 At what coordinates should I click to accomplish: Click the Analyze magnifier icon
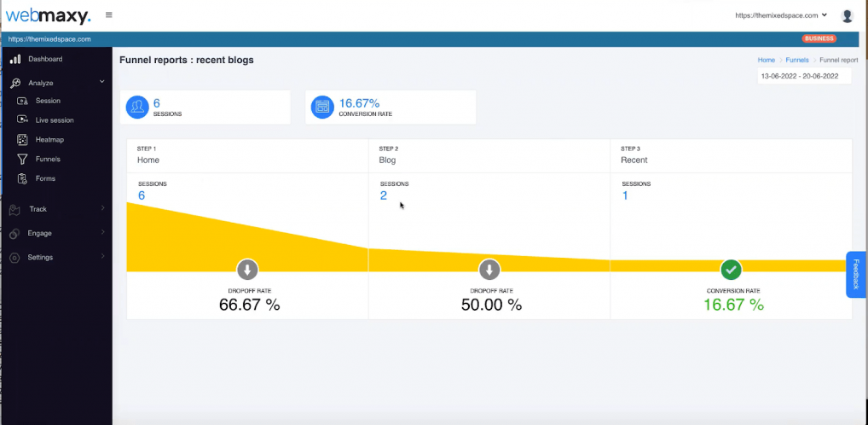pyautogui.click(x=15, y=83)
